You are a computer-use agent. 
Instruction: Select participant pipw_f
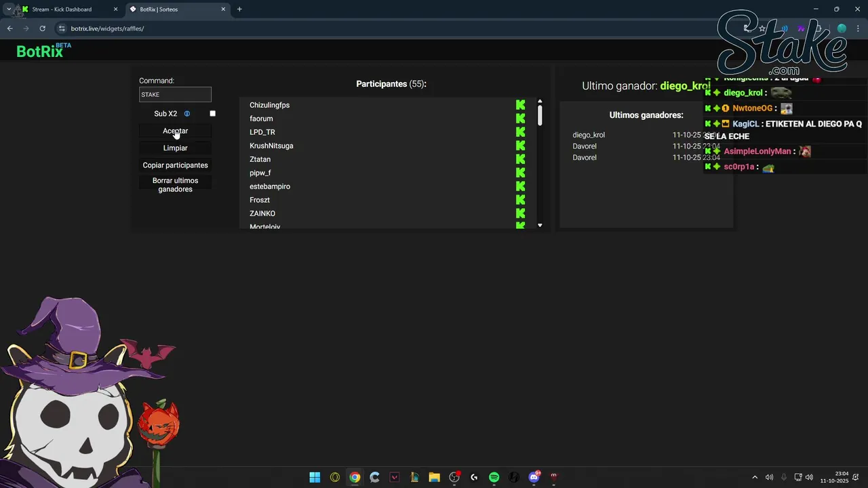[x=260, y=173]
